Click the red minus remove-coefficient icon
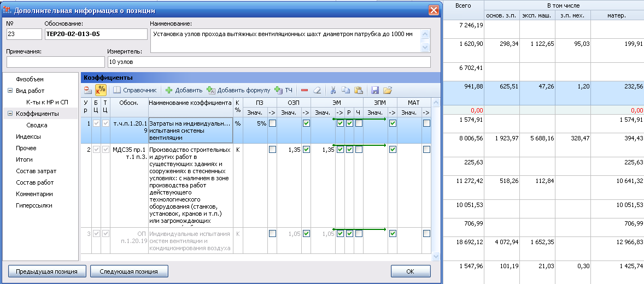The image size is (644, 284). (x=305, y=90)
